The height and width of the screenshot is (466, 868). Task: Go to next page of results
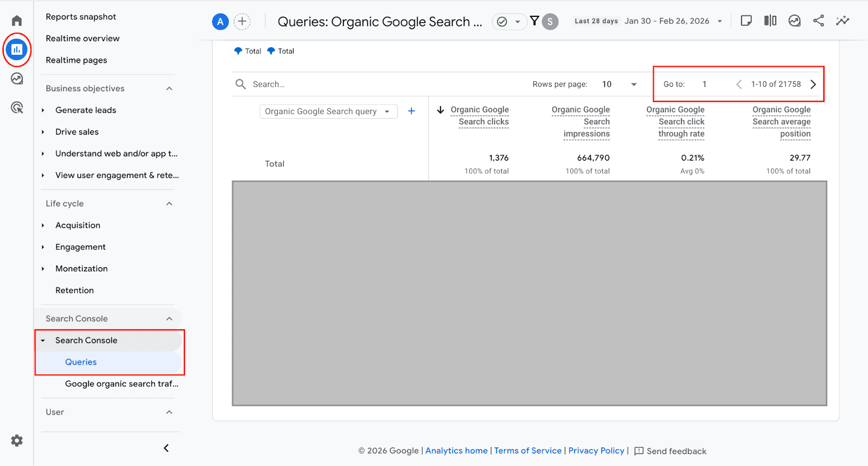coord(813,84)
